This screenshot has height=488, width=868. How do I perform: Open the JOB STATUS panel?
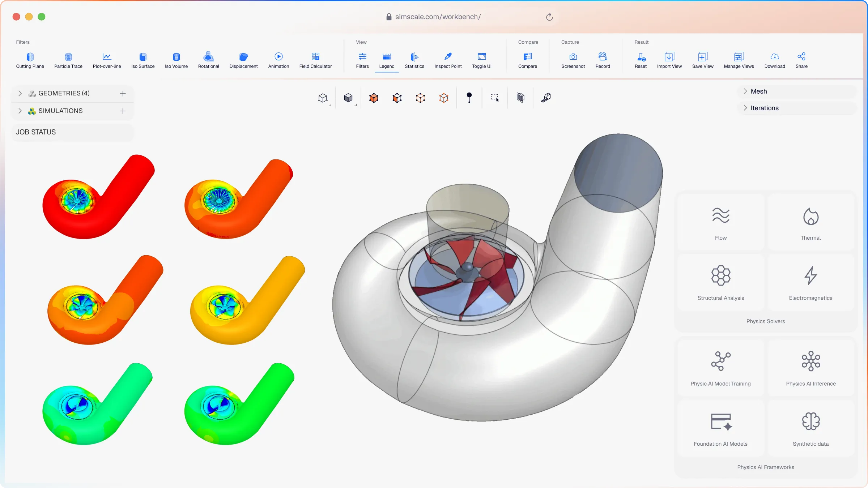(73, 132)
